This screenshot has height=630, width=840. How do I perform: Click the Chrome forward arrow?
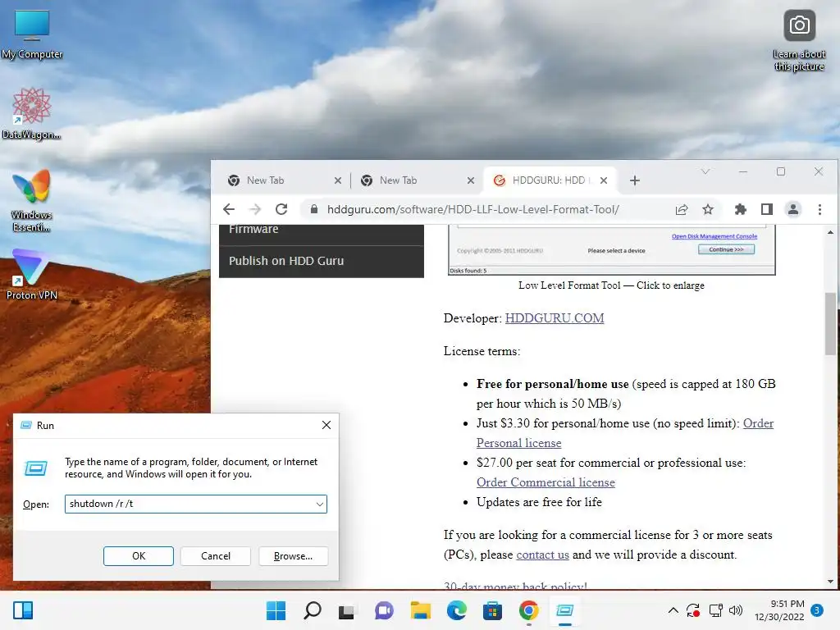(255, 209)
